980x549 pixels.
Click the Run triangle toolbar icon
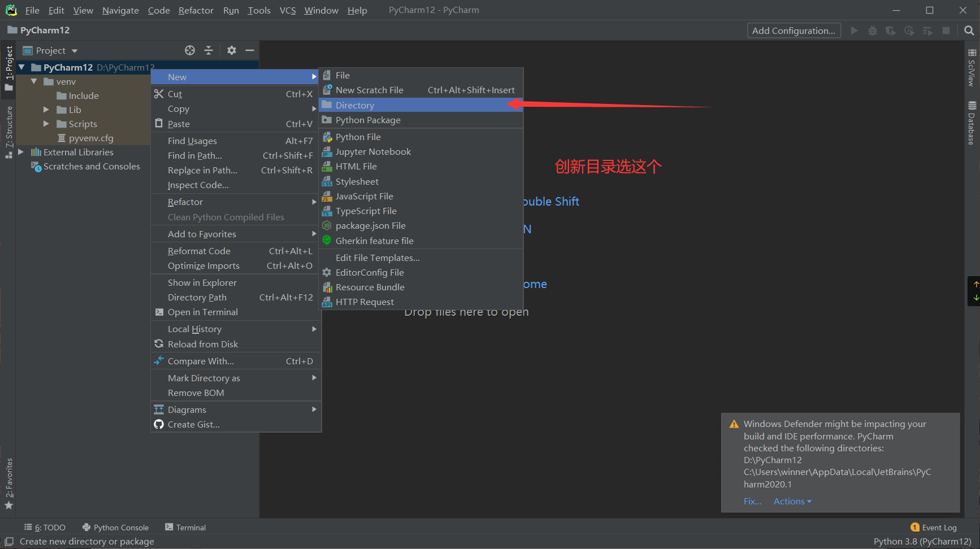(854, 30)
